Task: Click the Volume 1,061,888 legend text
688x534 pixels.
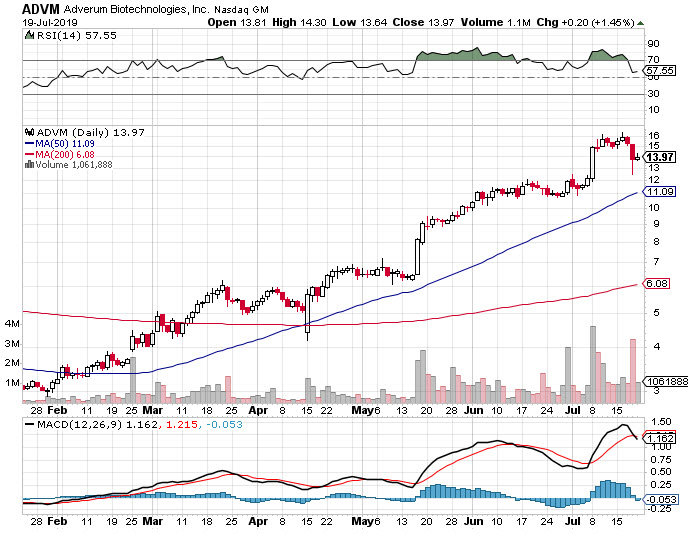Action: click(74, 165)
